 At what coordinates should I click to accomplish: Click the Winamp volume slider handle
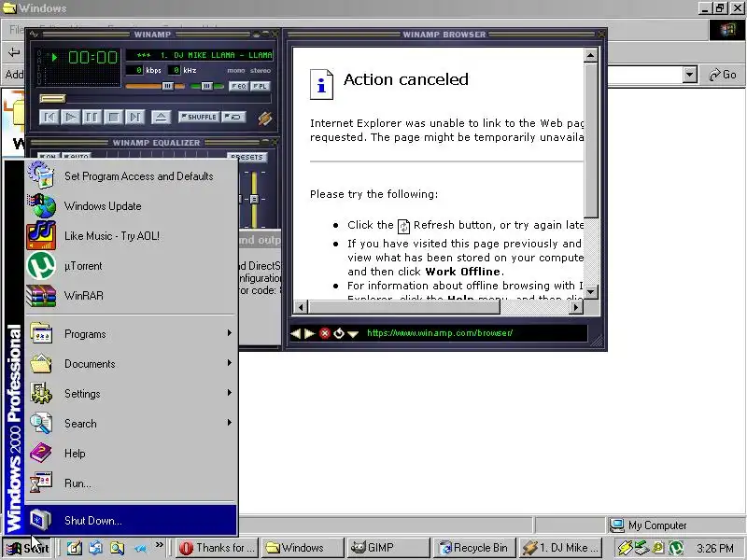(168, 86)
